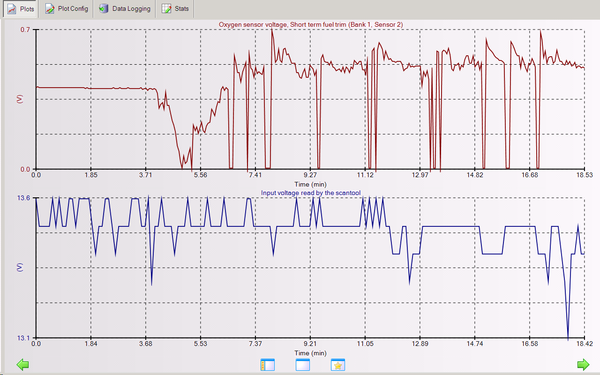
Task: Go to previous plot page with green left arrow
Action: coord(23,364)
